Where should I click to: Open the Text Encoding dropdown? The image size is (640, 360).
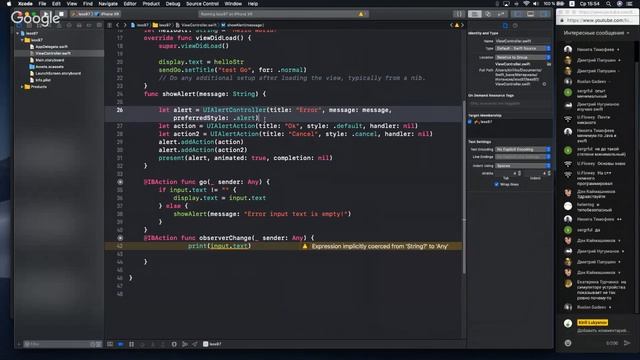(523, 149)
